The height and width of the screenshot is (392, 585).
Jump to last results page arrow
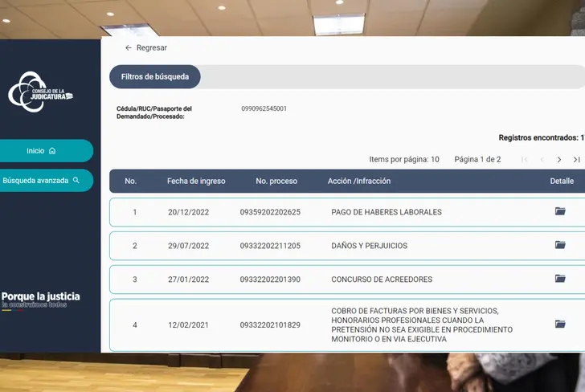[x=576, y=160]
